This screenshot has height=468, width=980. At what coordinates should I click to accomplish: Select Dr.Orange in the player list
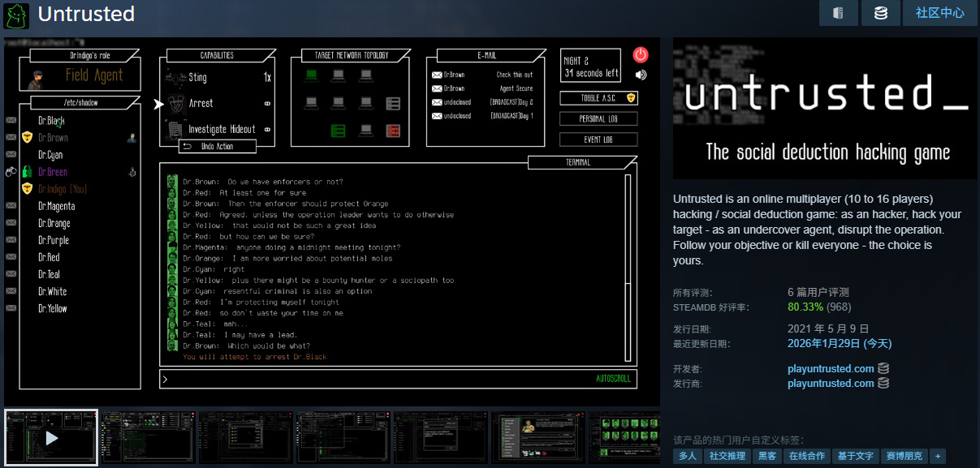click(54, 223)
